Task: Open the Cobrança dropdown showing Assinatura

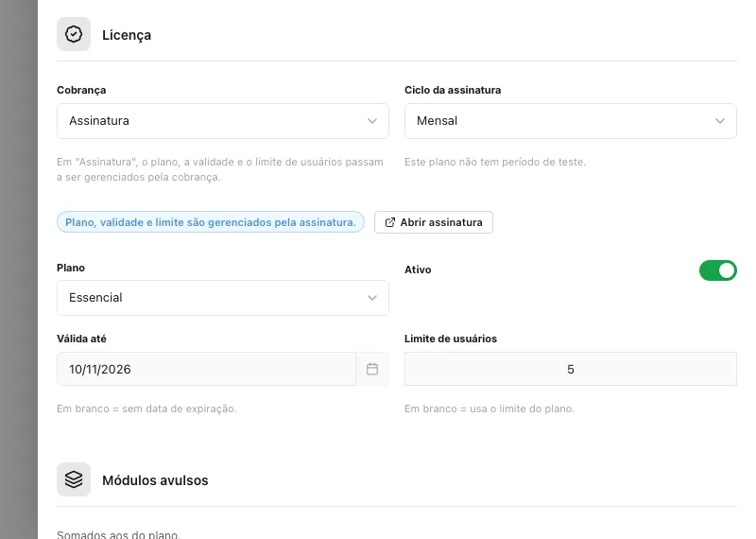Action: 223,121
